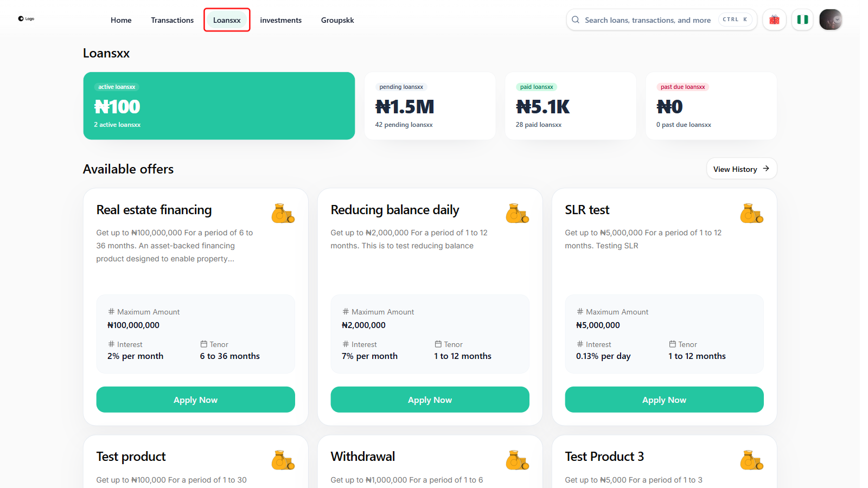
Task: Click hash Interest icon in Reducing balance card
Action: point(346,344)
